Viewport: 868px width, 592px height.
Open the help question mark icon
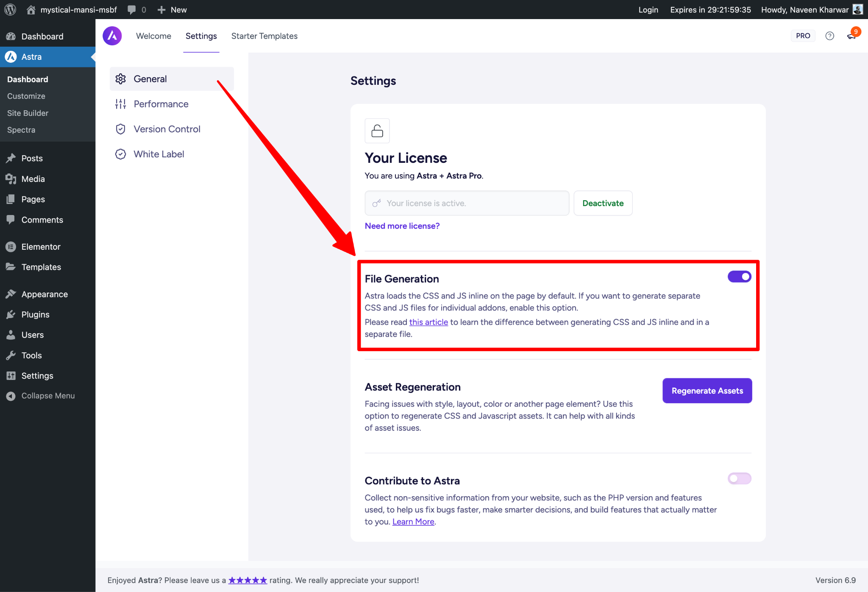829,36
